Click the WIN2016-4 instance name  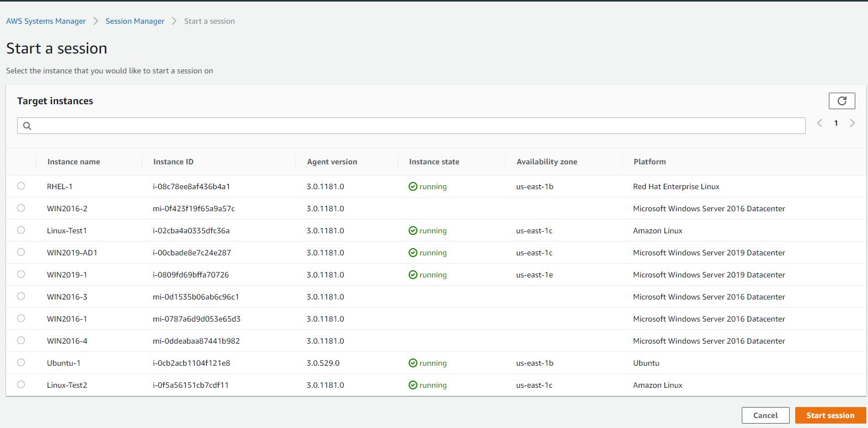coord(67,341)
